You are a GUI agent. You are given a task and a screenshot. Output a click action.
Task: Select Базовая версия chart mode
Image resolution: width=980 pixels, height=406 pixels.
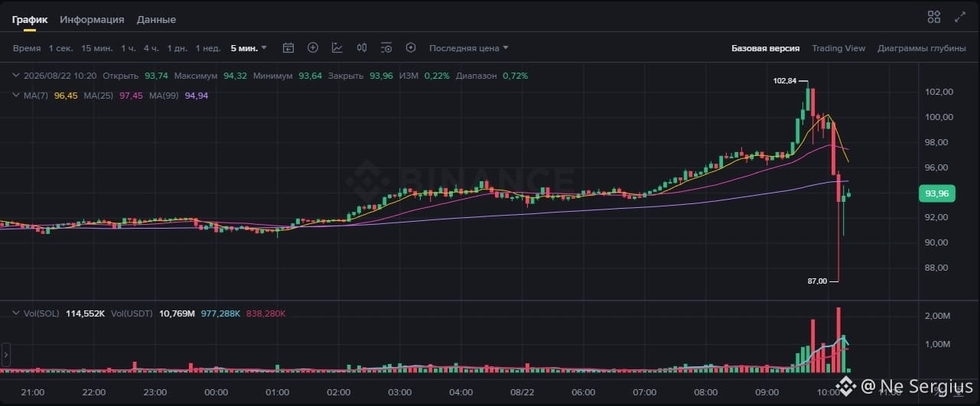click(x=765, y=48)
